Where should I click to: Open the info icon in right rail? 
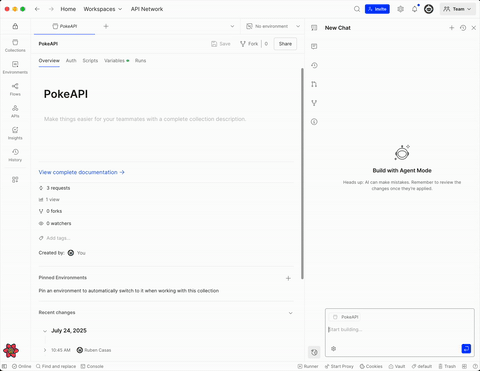314,122
